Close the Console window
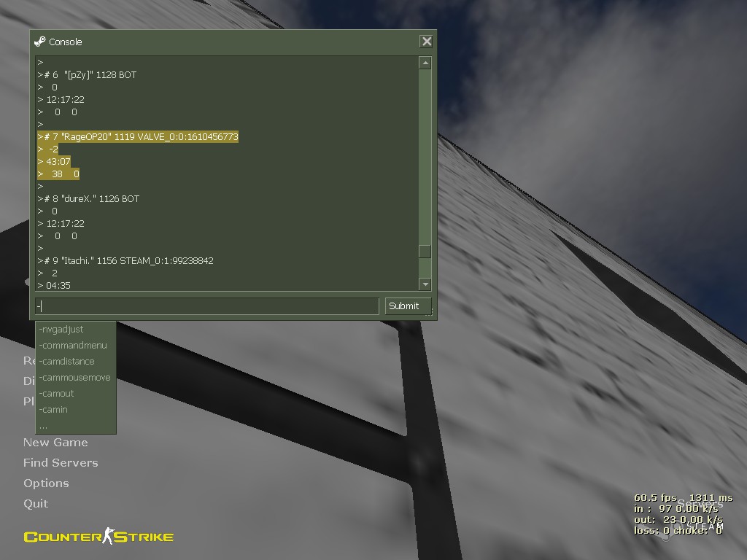The image size is (747, 560). (x=426, y=42)
